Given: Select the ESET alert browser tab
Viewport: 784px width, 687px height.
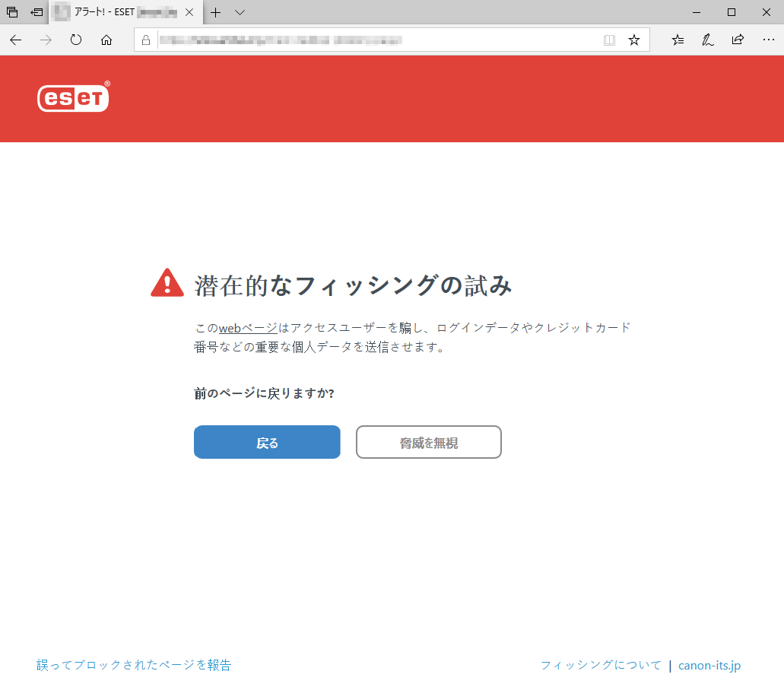Looking at the screenshot, I should click(x=122, y=12).
